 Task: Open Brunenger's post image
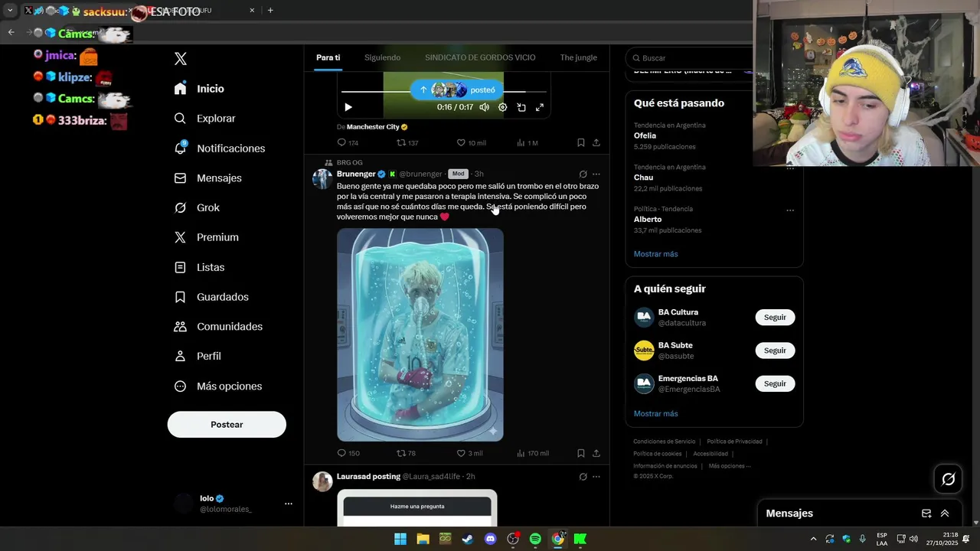[420, 334]
